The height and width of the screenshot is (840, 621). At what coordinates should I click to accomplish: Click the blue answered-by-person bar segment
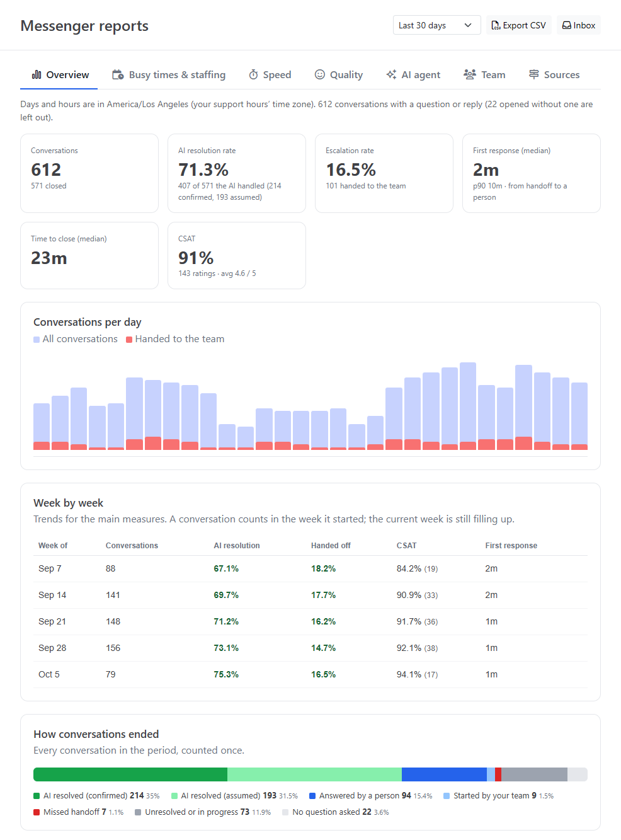(x=444, y=774)
